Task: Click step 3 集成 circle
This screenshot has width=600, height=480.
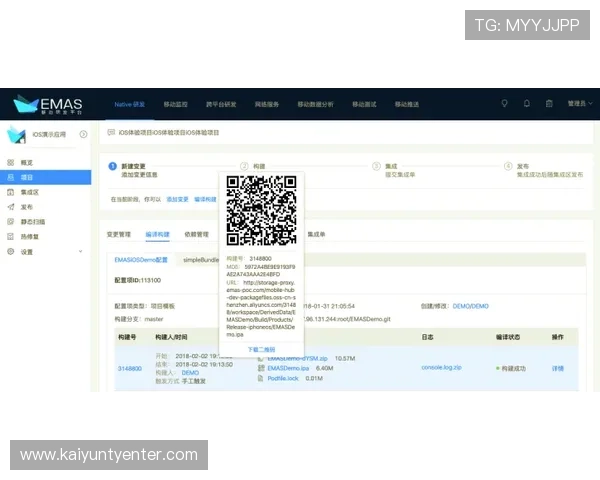Action: tap(377, 166)
